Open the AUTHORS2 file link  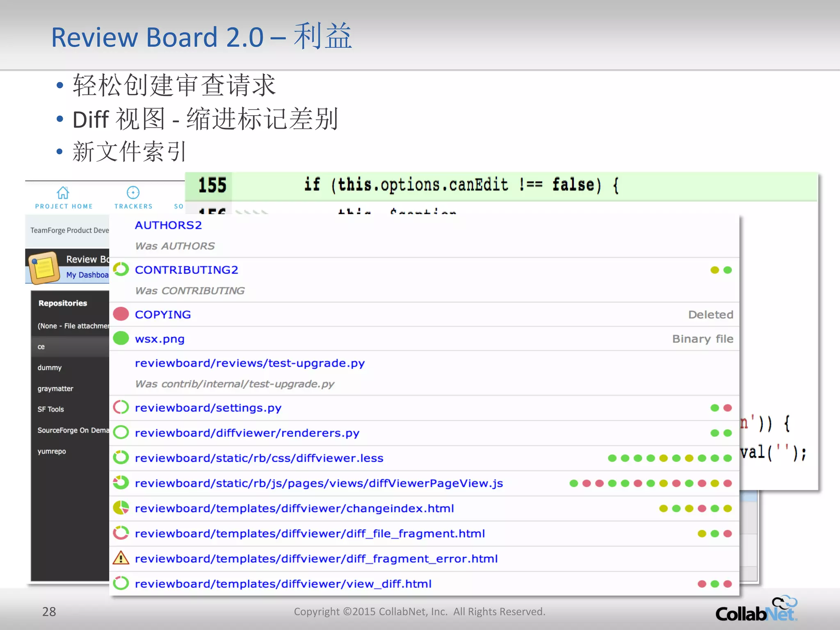168,225
